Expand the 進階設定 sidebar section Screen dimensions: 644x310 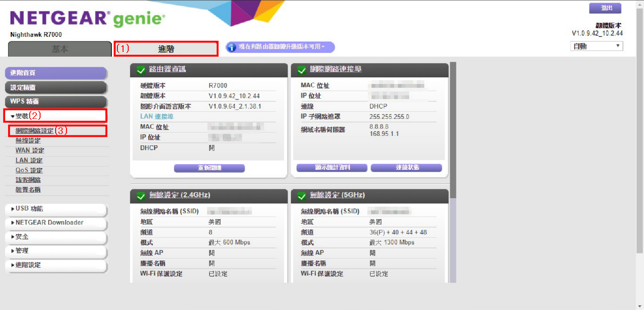[x=56, y=265]
